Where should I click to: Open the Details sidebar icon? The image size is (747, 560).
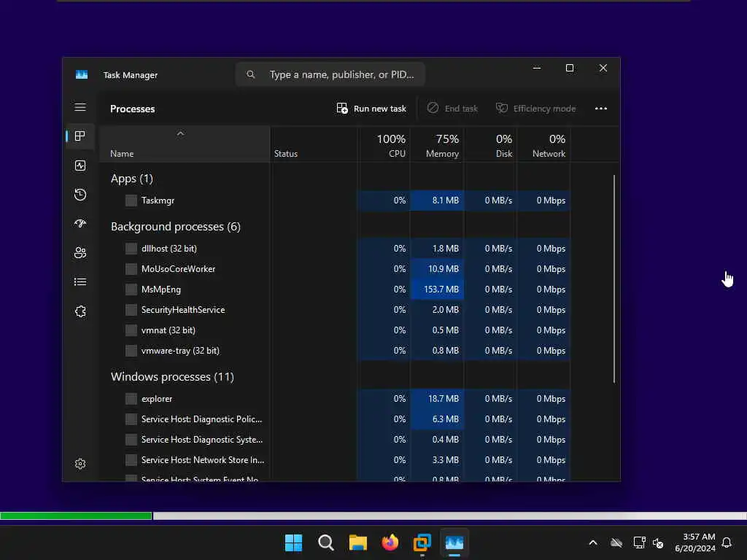80,282
